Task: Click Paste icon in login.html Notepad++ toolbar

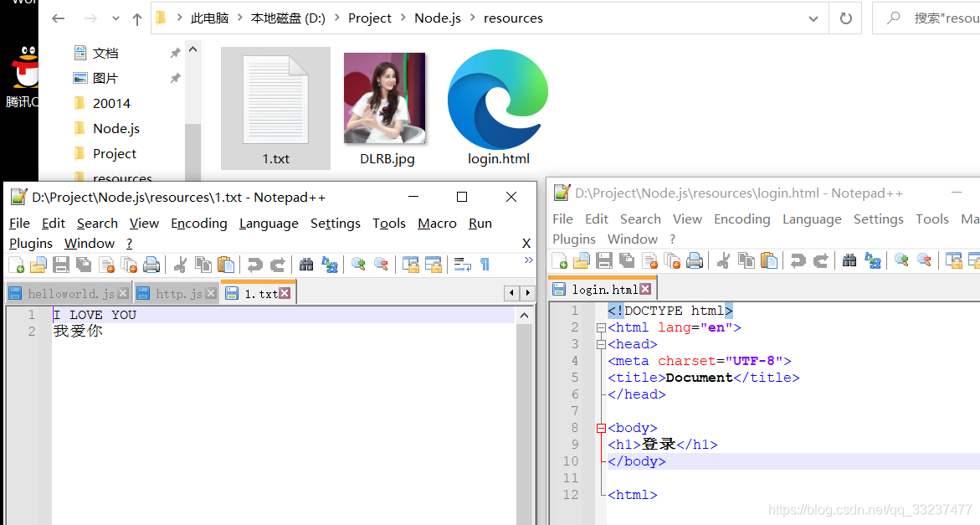Action: point(769,260)
